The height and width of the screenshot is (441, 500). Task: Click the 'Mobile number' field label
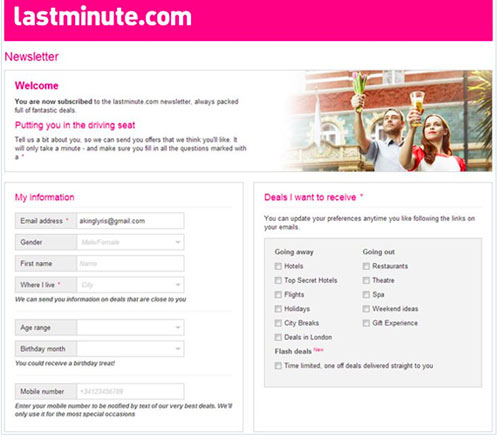click(x=42, y=392)
